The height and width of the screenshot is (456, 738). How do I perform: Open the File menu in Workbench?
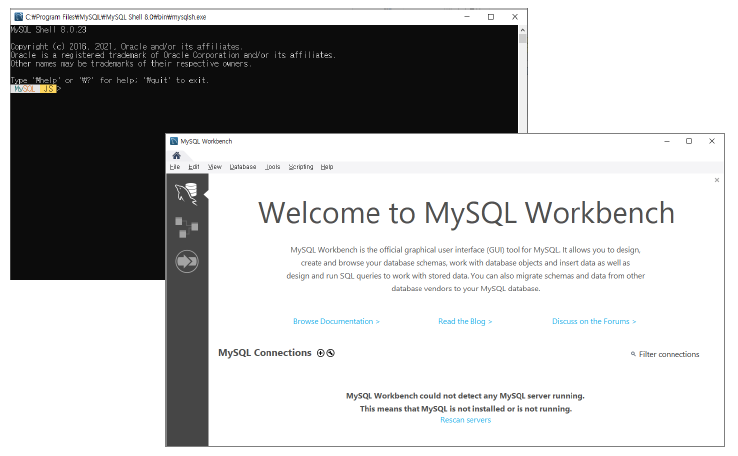coord(175,167)
